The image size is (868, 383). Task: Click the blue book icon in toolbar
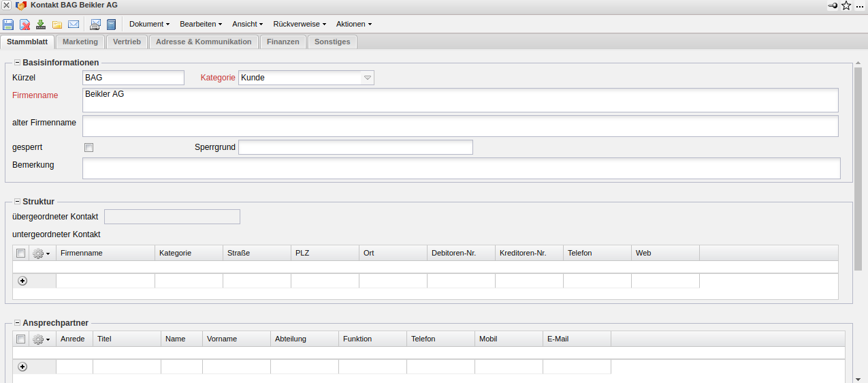[112, 25]
